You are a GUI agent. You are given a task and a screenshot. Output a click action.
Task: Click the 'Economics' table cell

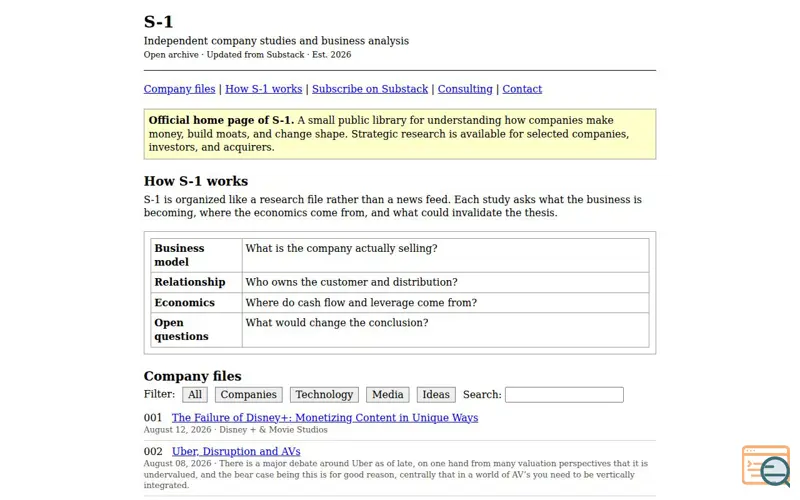[196, 303]
